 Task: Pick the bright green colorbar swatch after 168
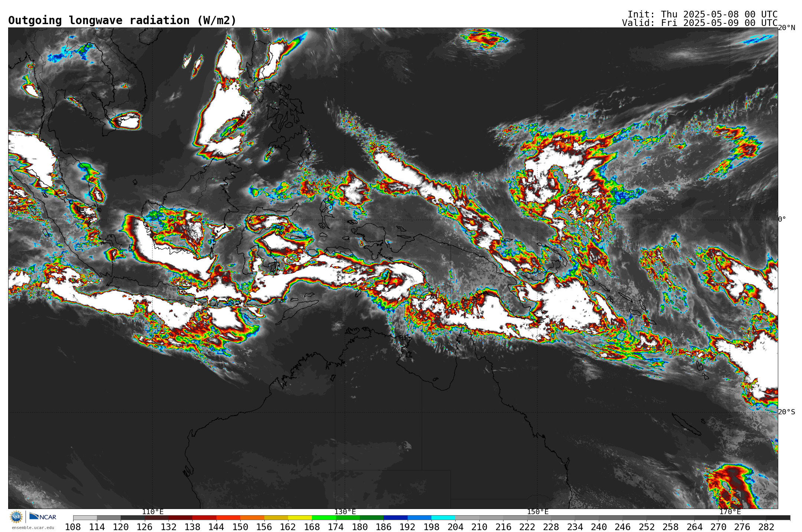(x=324, y=518)
